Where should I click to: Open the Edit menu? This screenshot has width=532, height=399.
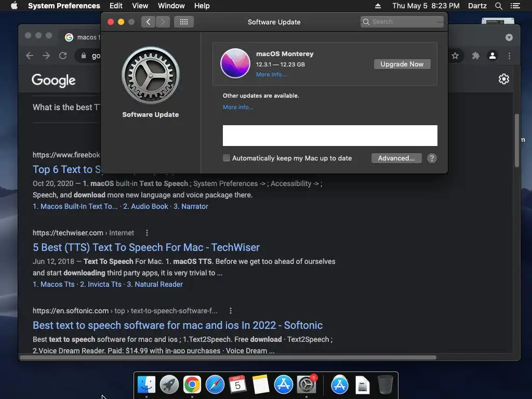tap(116, 6)
